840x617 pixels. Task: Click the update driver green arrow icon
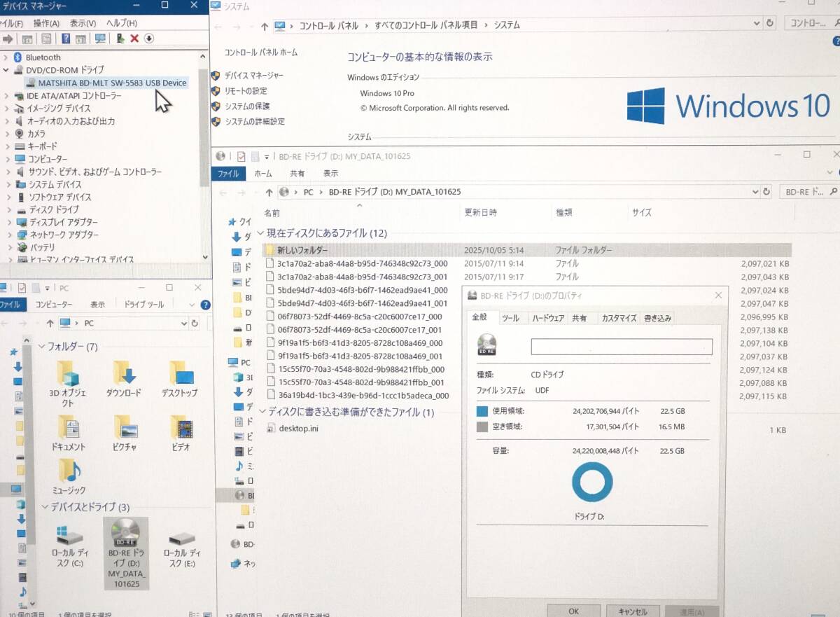(x=120, y=39)
